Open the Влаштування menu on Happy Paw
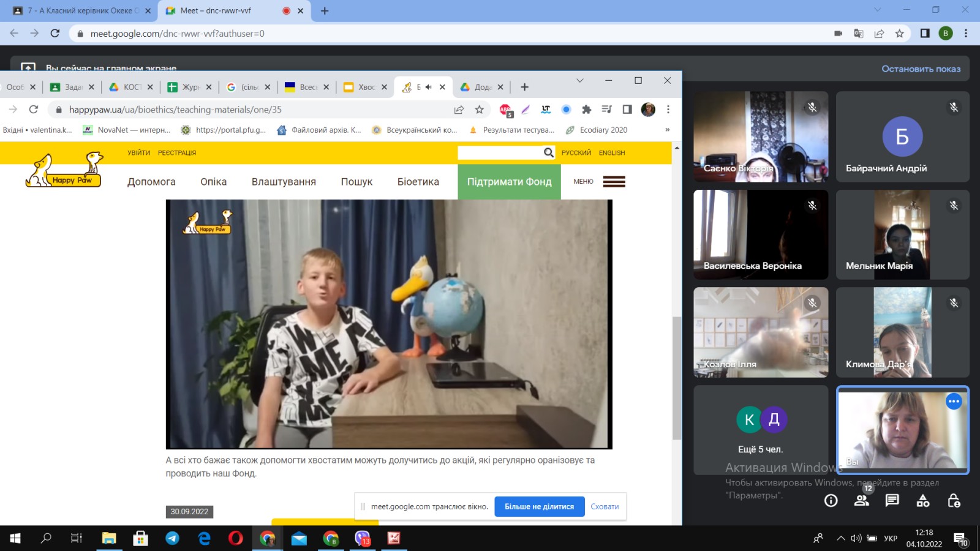Image resolution: width=980 pixels, height=551 pixels. (284, 182)
